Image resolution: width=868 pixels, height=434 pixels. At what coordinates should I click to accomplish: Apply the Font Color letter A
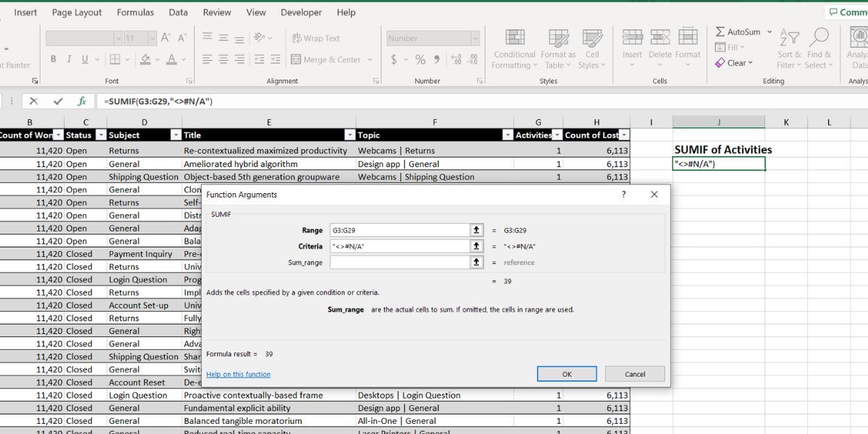click(171, 59)
